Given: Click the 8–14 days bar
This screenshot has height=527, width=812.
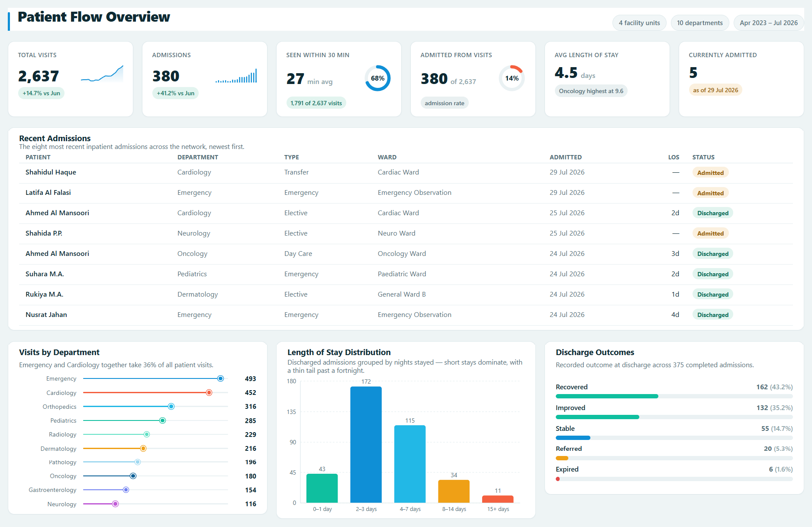Looking at the screenshot, I should pos(454,491).
